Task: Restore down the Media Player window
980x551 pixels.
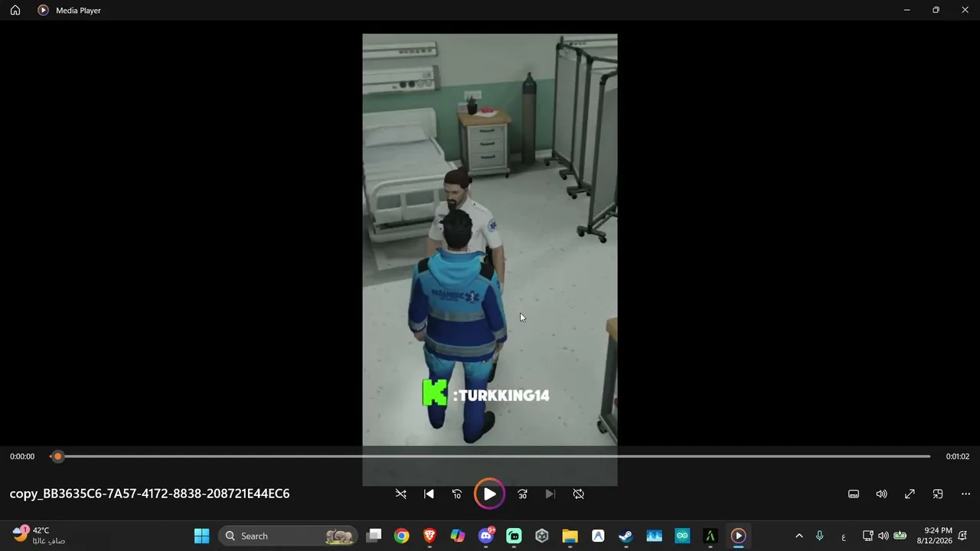Action: point(936,10)
